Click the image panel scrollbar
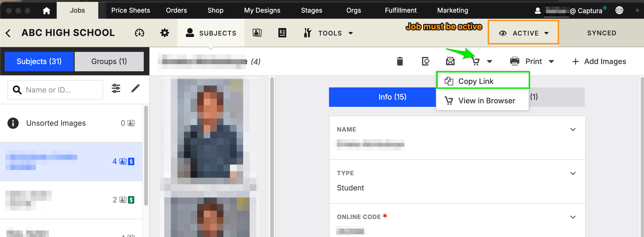644x237 pixels. tap(272, 157)
